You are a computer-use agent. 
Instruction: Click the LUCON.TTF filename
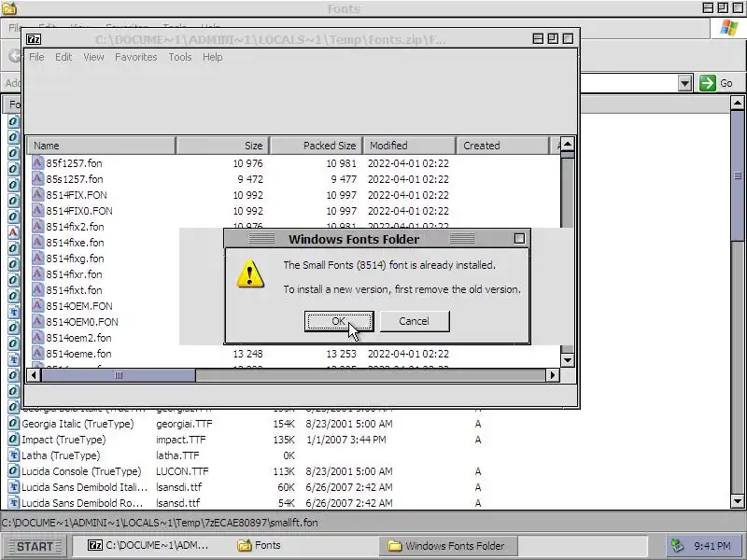point(182,471)
